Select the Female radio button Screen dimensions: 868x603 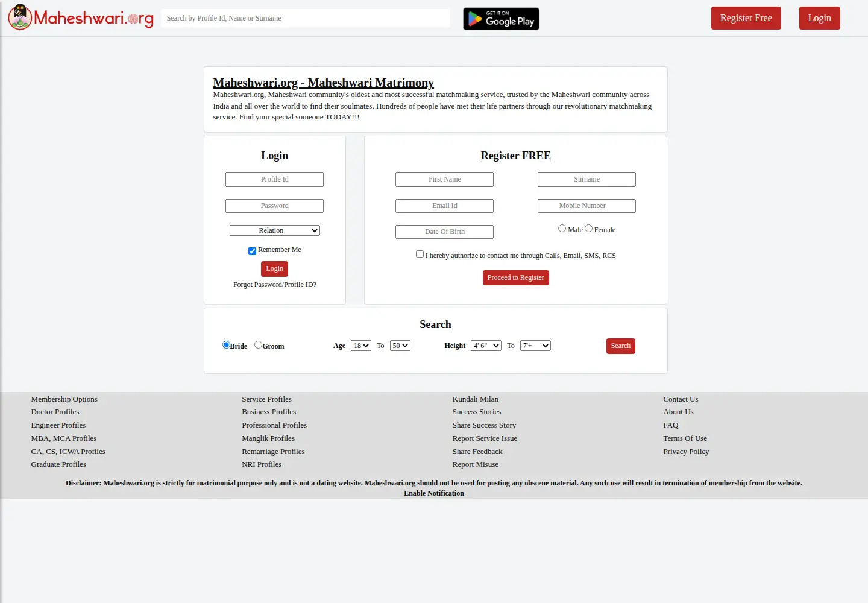[x=588, y=229]
